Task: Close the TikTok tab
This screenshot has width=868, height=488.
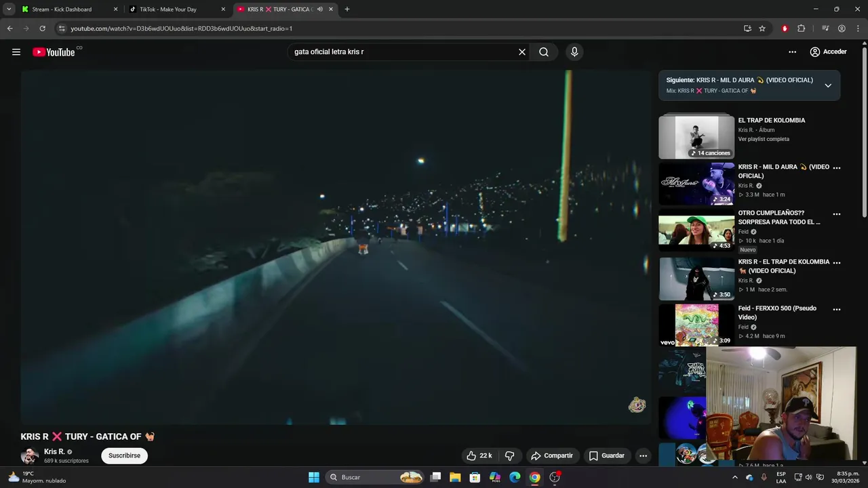Action: 223,9
